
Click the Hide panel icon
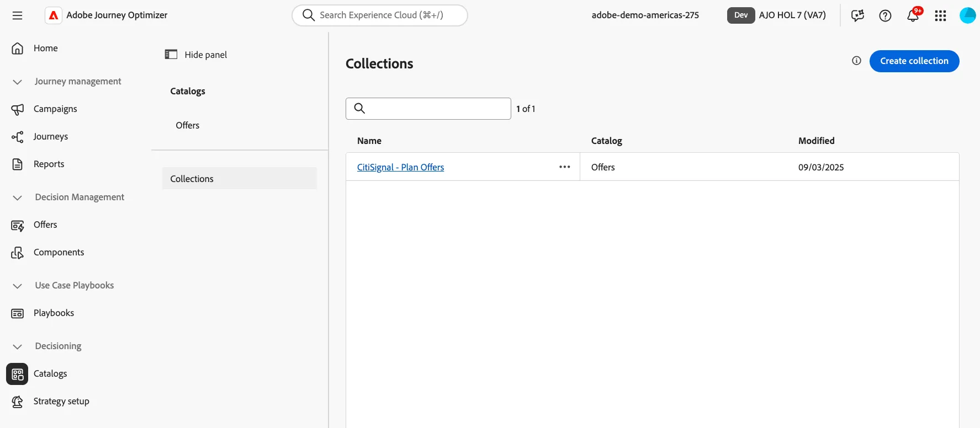coord(171,55)
